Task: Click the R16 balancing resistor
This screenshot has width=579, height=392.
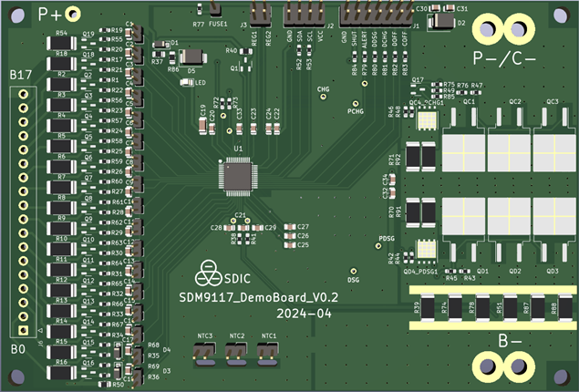Action: (x=61, y=373)
